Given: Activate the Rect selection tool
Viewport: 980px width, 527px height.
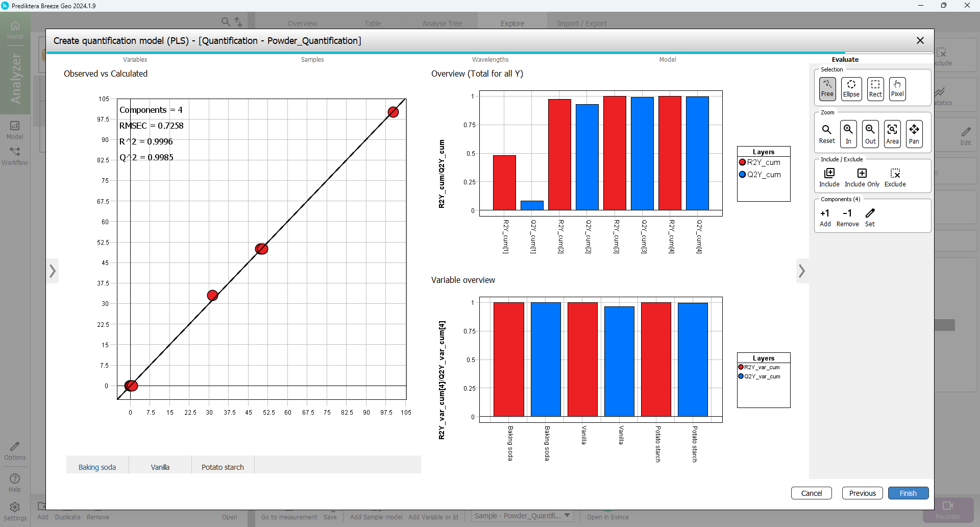Looking at the screenshot, I should [875, 89].
